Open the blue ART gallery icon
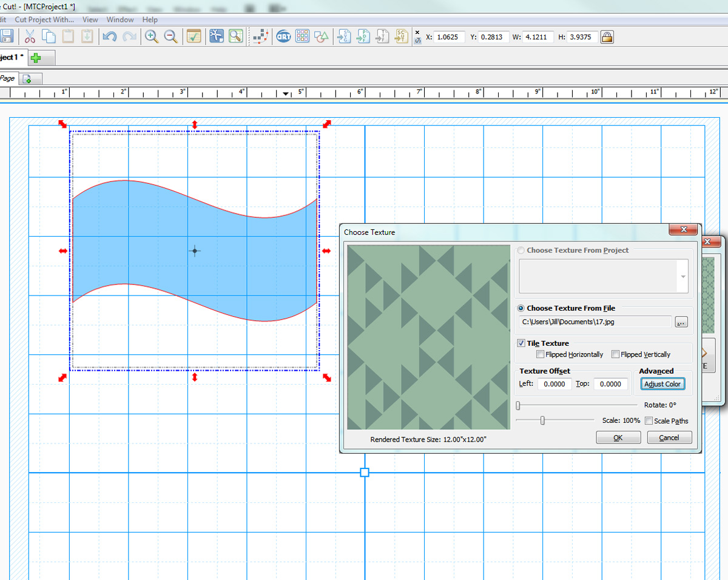The image size is (728, 580). (x=283, y=36)
